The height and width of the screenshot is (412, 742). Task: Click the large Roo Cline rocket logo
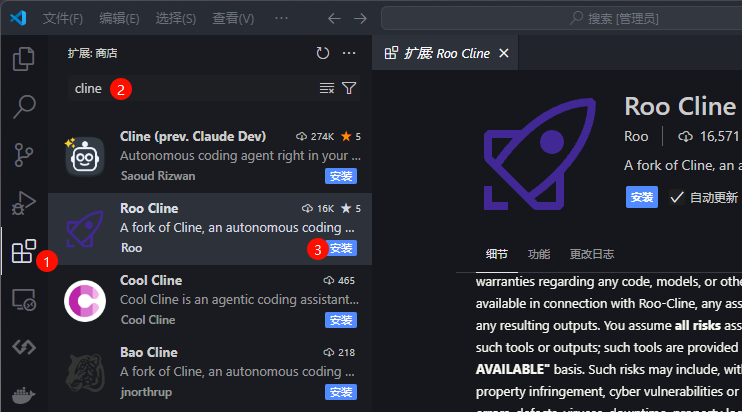[x=539, y=154]
